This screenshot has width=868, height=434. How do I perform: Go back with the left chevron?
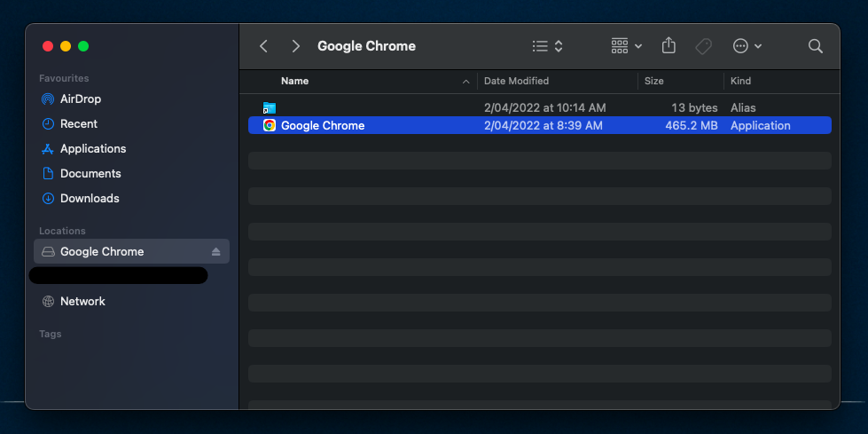(x=263, y=46)
